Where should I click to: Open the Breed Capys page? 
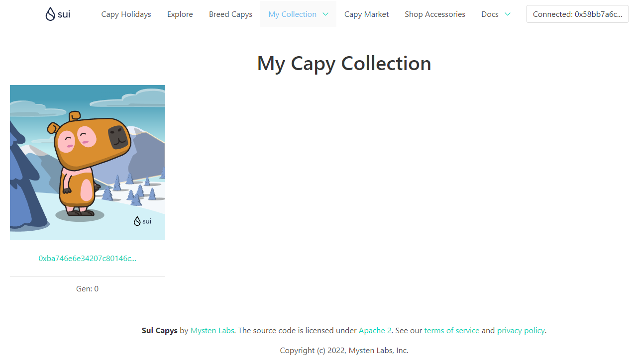230,14
